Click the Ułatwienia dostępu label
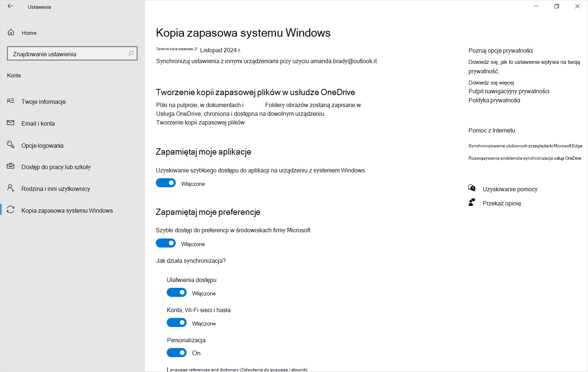The width and height of the screenshot is (588, 372). pyautogui.click(x=192, y=280)
